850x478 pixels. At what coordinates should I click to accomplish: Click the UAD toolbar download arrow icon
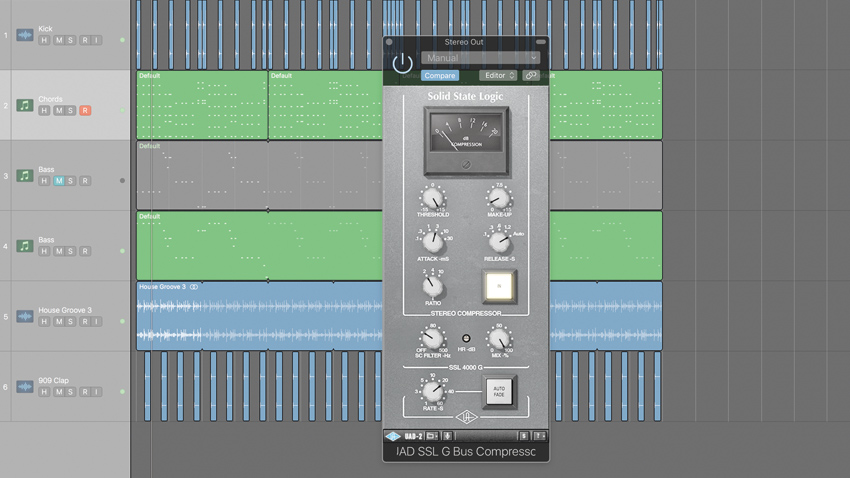point(447,436)
